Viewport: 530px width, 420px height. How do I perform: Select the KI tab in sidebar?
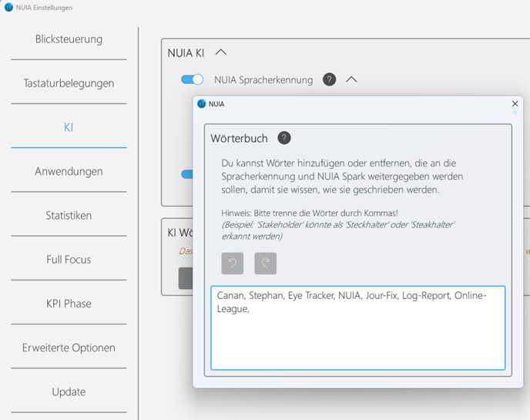[x=69, y=127]
